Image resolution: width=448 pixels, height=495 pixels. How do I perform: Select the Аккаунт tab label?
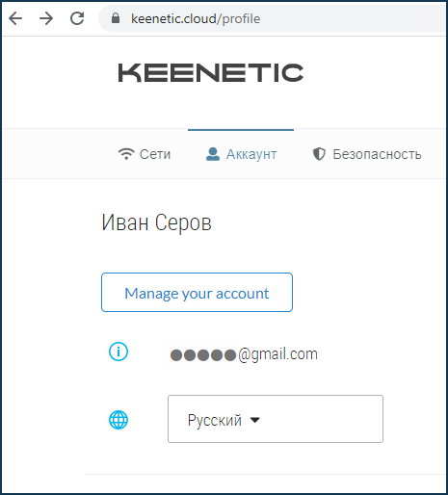pos(251,154)
